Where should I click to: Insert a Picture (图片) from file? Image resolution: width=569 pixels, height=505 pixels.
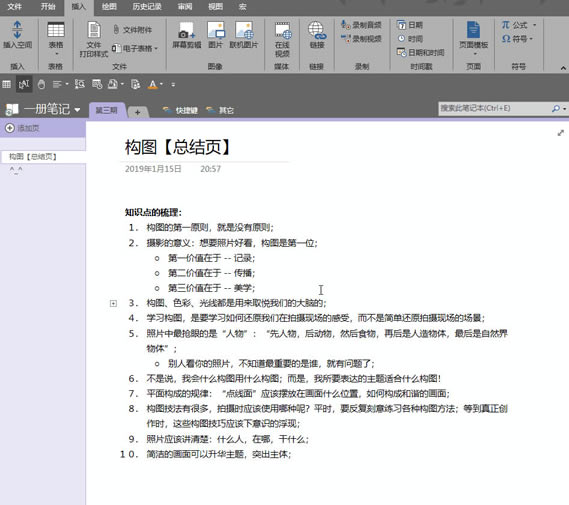[216, 35]
